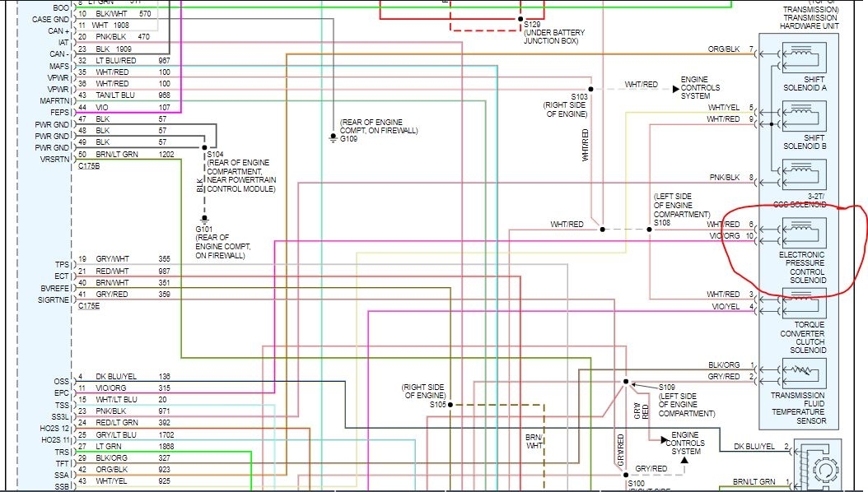
Task: Click the row 21 RED/WHT 987
Action: coord(124,271)
